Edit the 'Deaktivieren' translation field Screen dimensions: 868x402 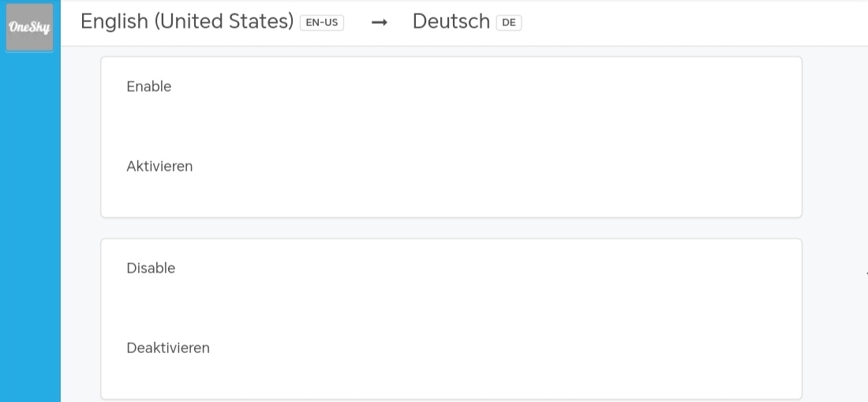click(168, 348)
